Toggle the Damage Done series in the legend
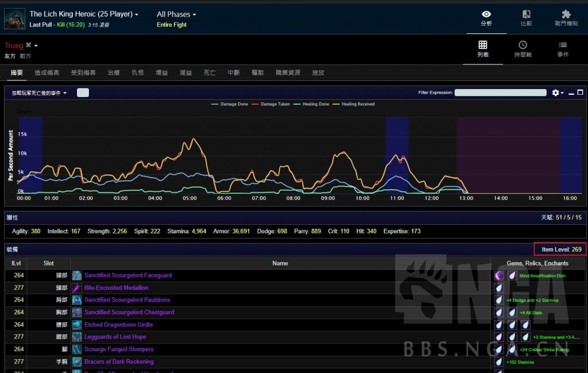The height and width of the screenshot is (373, 588). pyautogui.click(x=233, y=104)
